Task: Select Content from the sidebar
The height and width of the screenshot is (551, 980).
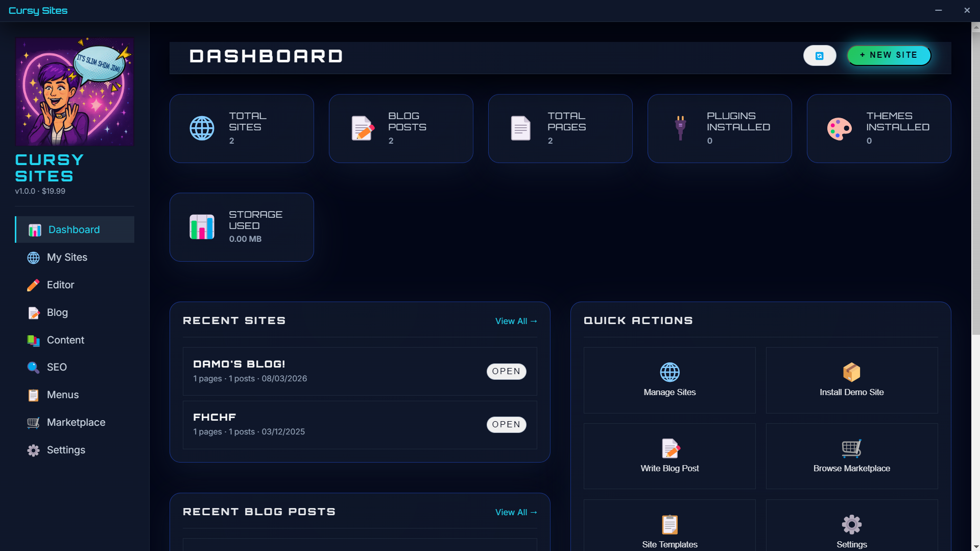Action: [x=65, y=340]
